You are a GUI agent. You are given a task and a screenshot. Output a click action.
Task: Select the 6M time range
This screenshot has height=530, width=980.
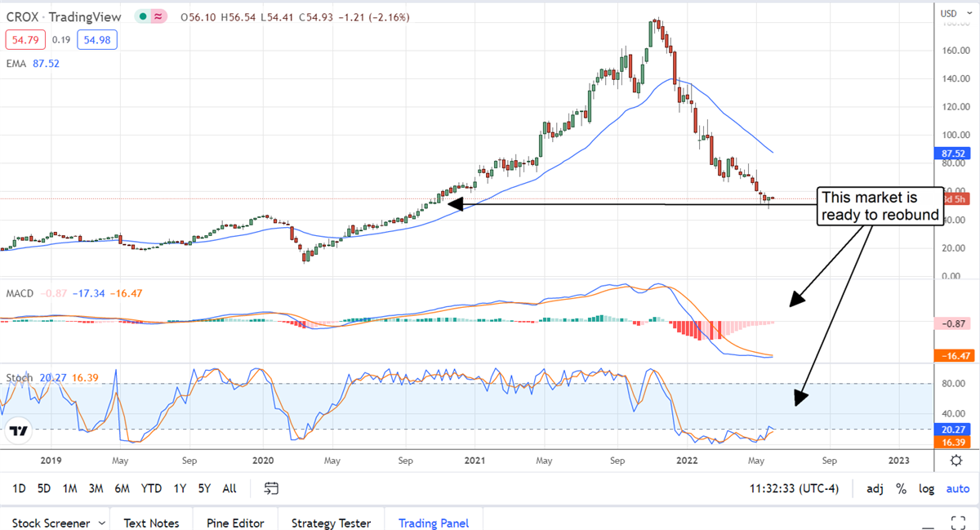pyautogui.click(x=122, y=488)
